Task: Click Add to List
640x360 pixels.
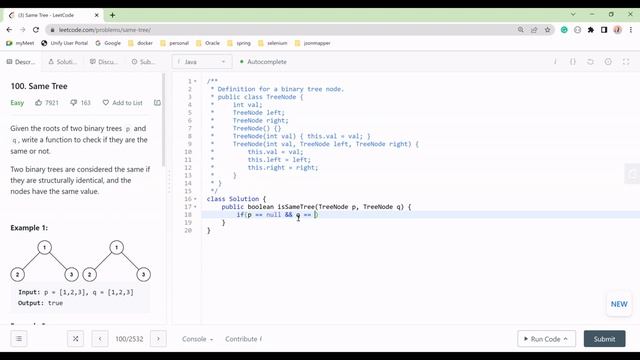Action: (122, 102)
